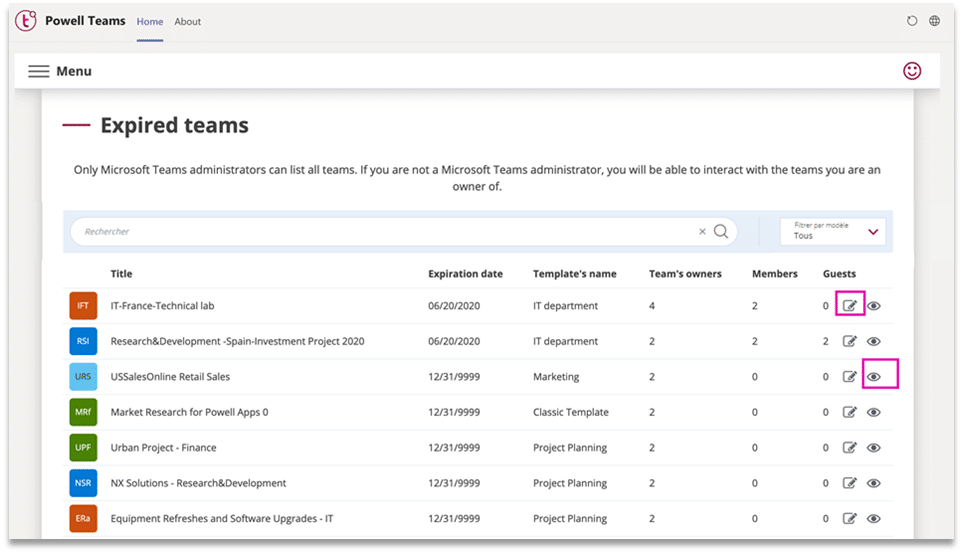View USSalesOnline Retail Sales team details
This screenshot has height=554, width=963.
874,377
